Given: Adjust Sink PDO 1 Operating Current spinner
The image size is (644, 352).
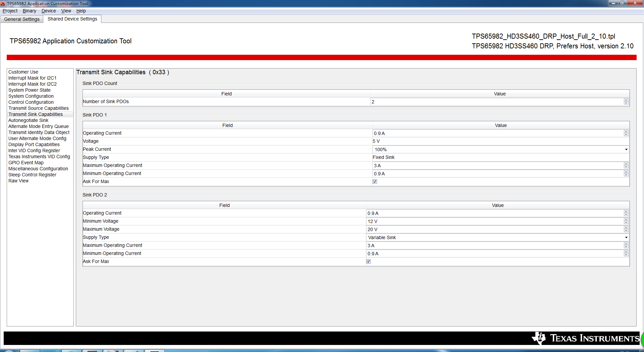Looking at the screenshot, I should click(626, 133).
